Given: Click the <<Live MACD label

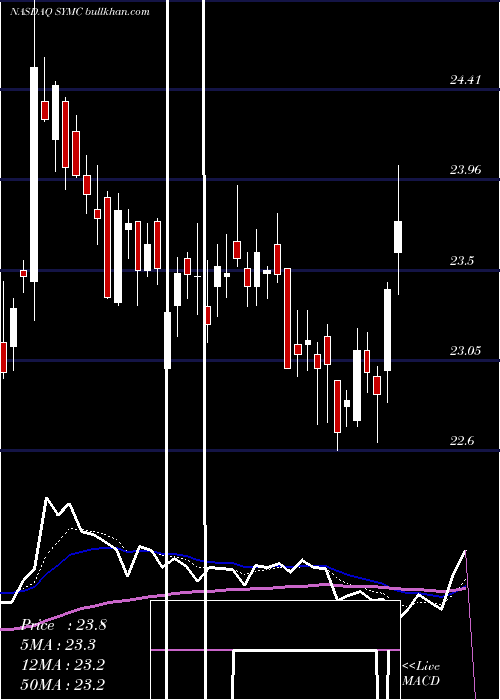Looking at the screenshot, I should point(421,673).
